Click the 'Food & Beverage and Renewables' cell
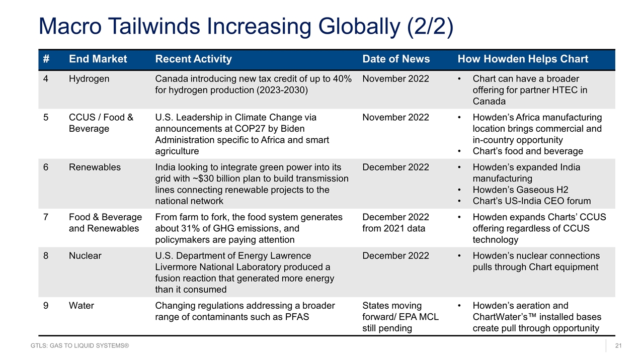The width and height of the screenshot is (644, 362). [105, 223]
